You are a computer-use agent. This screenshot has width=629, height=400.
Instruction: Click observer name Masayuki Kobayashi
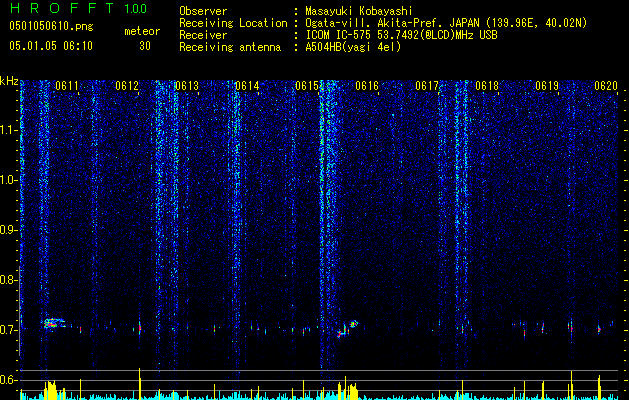click(359, 11)
